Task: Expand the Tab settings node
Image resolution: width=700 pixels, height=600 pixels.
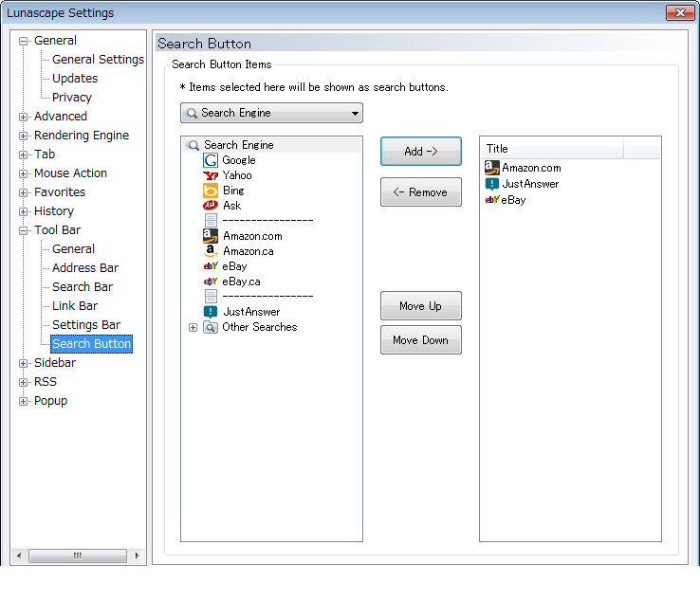Action: pyautogui.click(x=23, y=155)
